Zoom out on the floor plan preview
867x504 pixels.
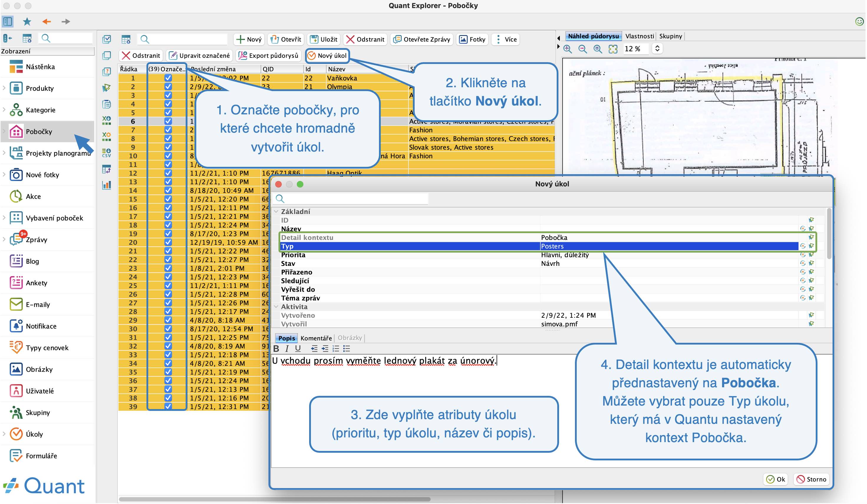tap(583, 49)
